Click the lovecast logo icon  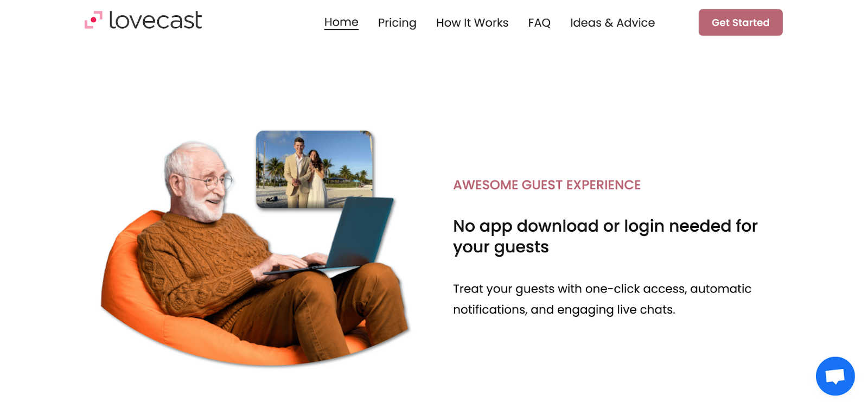coord(93,20)
